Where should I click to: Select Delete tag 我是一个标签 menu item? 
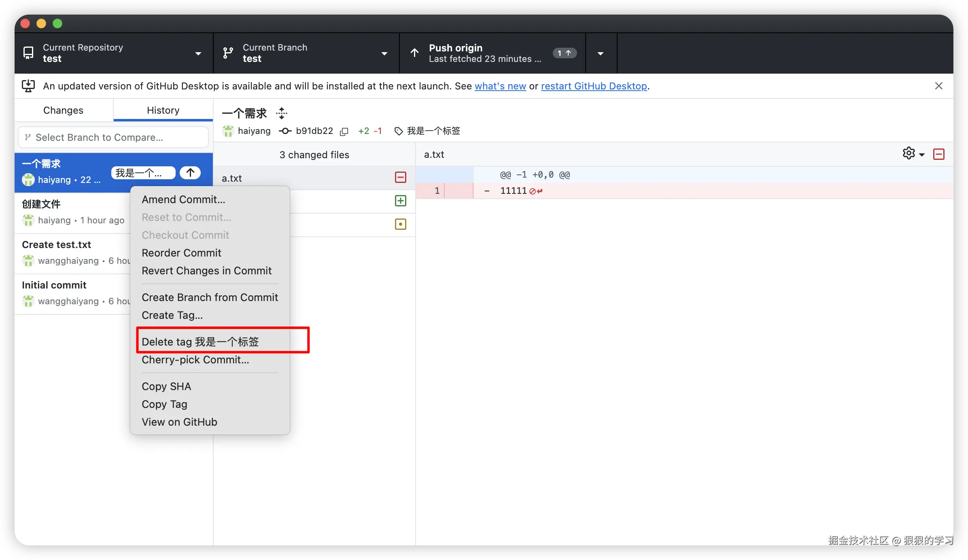(x=200, y=342)
